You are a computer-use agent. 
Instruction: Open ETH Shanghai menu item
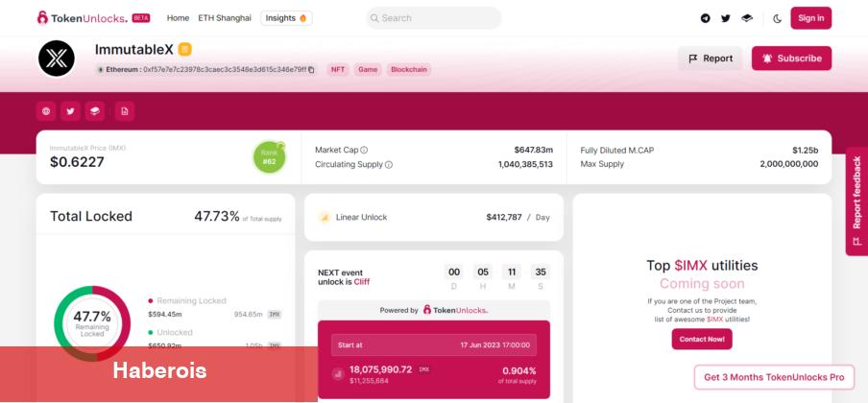tap(225, 17)
